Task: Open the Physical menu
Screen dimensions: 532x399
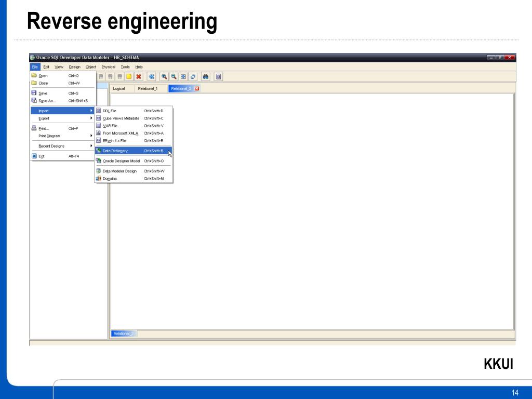Action: tap(109, 67)
